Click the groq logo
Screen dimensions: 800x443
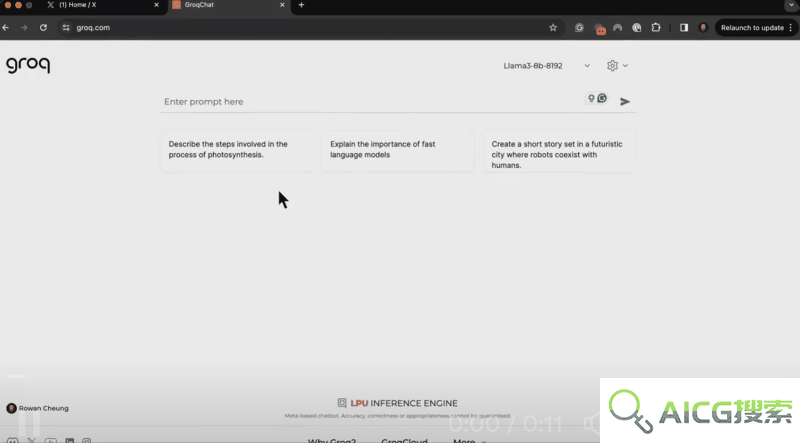click(x=28, y=65)
